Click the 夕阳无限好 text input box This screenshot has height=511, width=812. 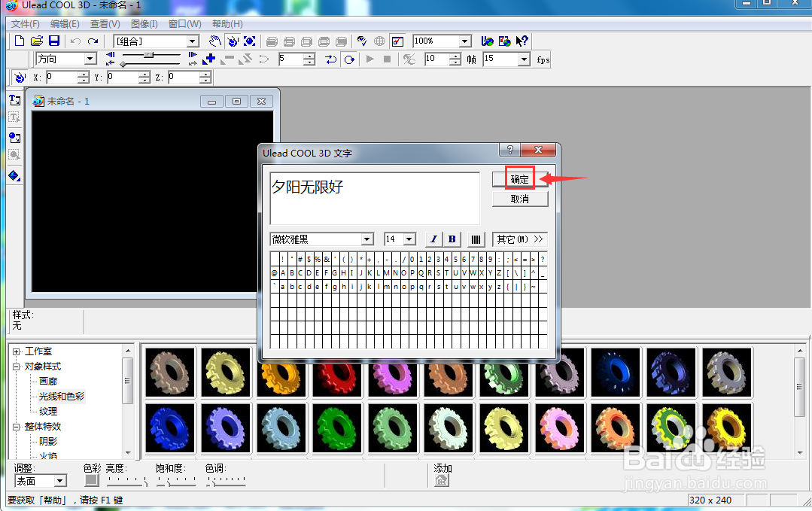click(375, 198)
